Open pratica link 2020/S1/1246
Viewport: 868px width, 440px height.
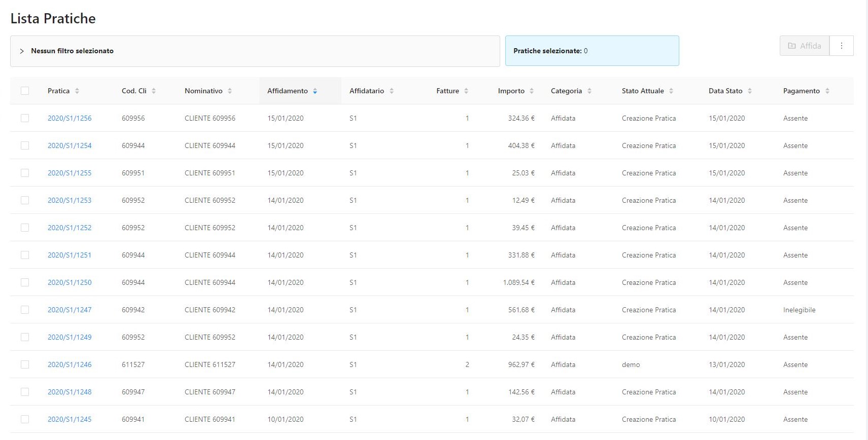(70, 364)
